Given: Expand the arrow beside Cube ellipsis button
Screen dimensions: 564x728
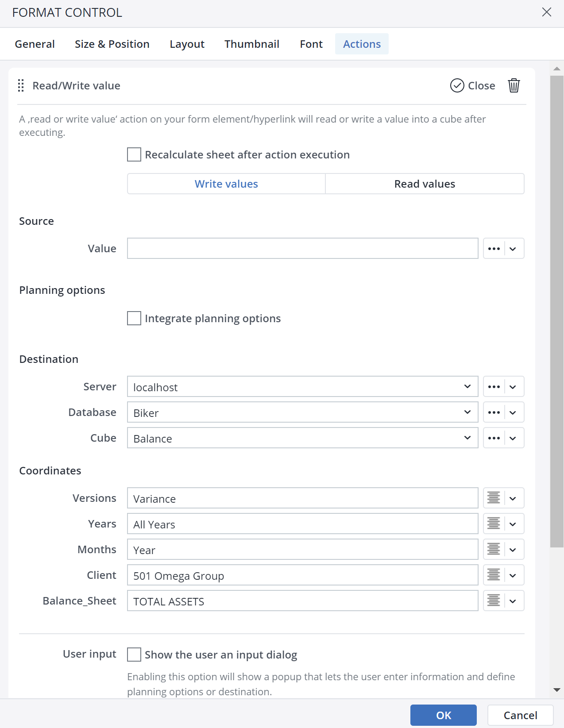Looking at the screenshot, I should point(513,438).
